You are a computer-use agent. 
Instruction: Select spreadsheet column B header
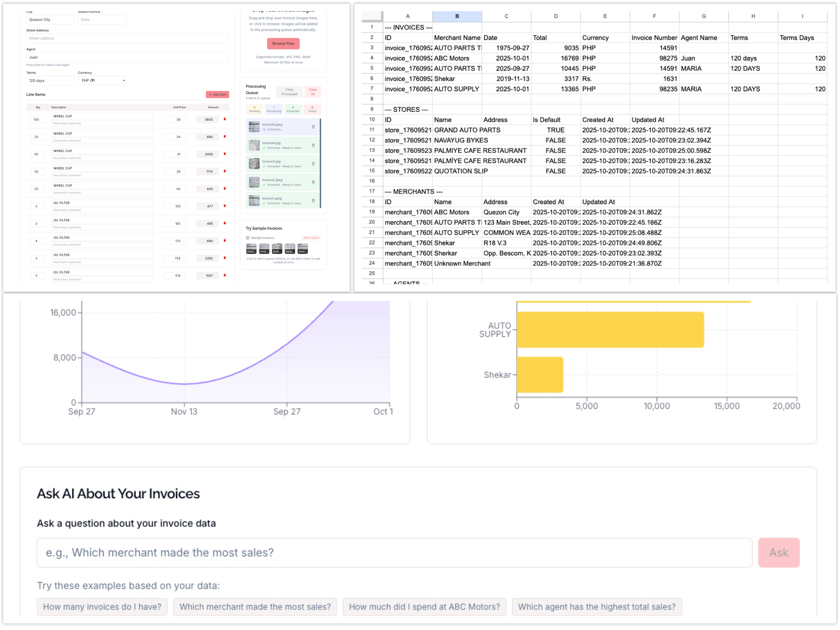point(457,16)
